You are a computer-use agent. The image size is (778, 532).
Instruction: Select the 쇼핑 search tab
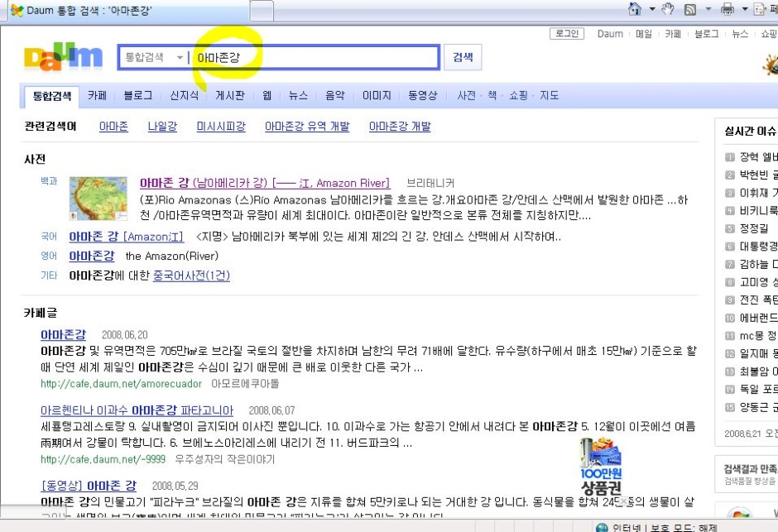518,95
